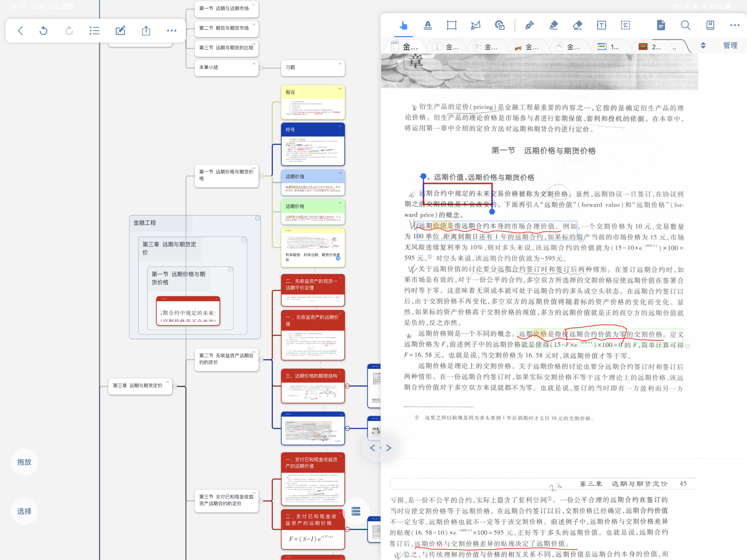
Task: Click the 管理 manage button
Action: 730,46
